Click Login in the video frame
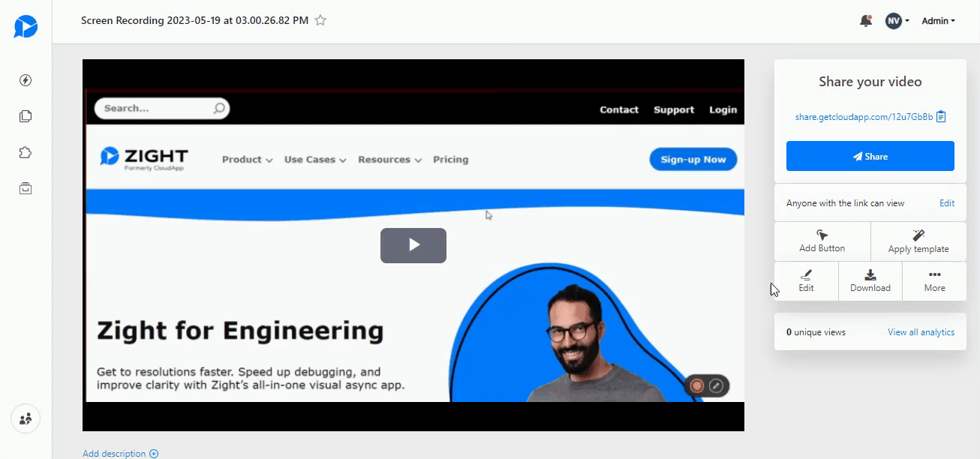980x459 pixels. click(x=723, y=109)
